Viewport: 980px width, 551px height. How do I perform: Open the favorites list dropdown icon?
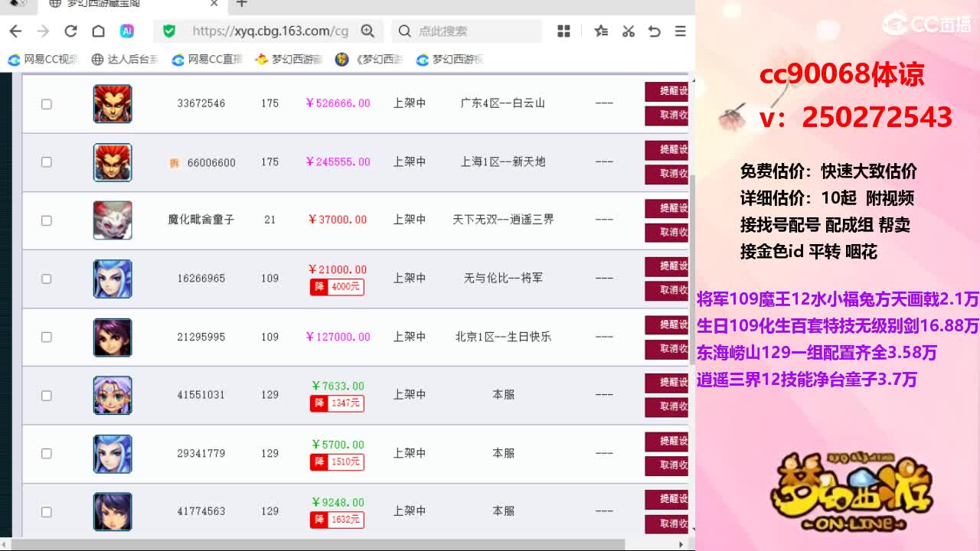(x=602, y=31)
